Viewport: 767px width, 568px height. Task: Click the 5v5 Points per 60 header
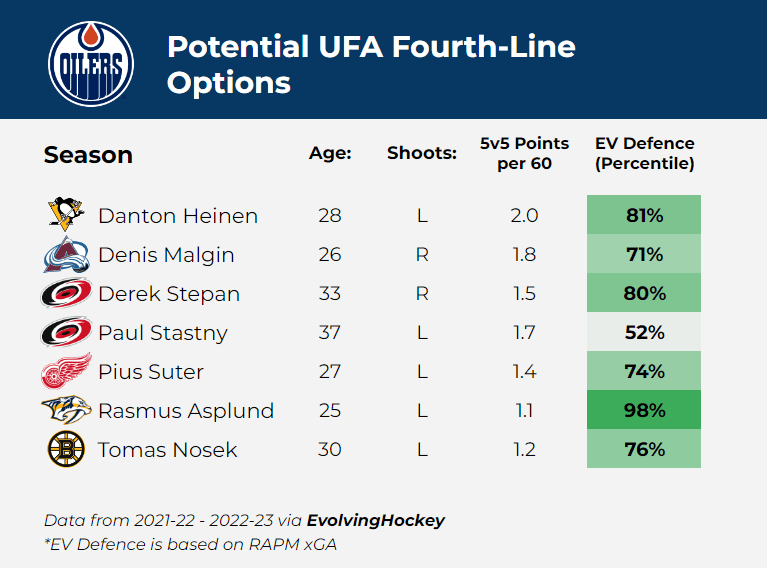[524, 153]
